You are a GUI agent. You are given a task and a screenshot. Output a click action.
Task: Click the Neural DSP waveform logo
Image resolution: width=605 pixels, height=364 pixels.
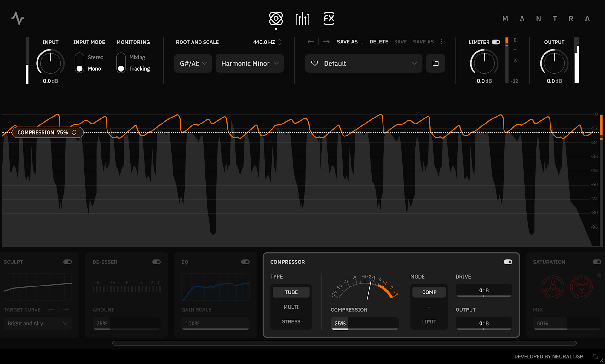tap(18, 18)
